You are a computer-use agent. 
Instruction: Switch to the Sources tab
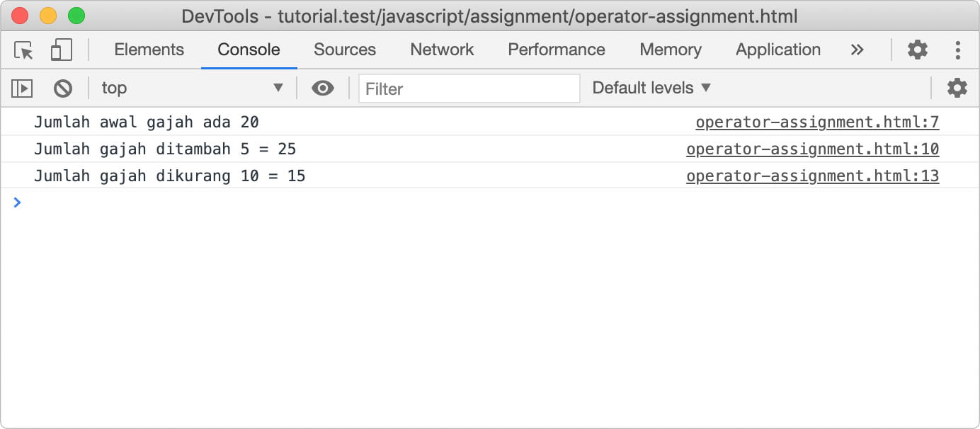click(345, 50)
